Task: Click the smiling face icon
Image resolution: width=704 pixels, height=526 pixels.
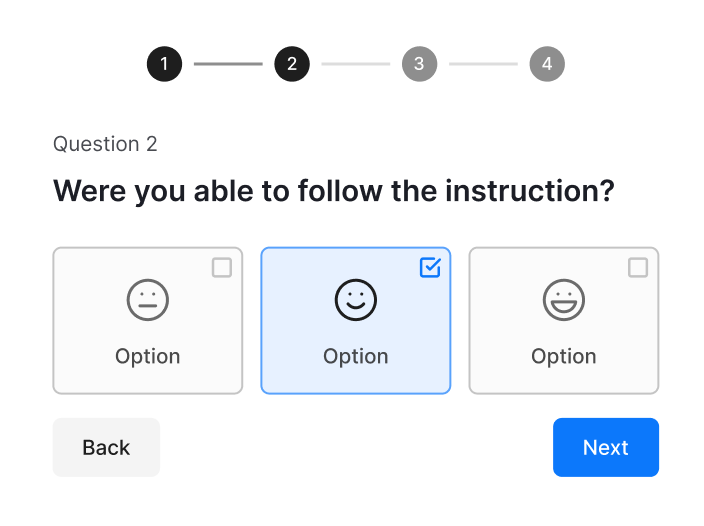Action: point(355,299)
